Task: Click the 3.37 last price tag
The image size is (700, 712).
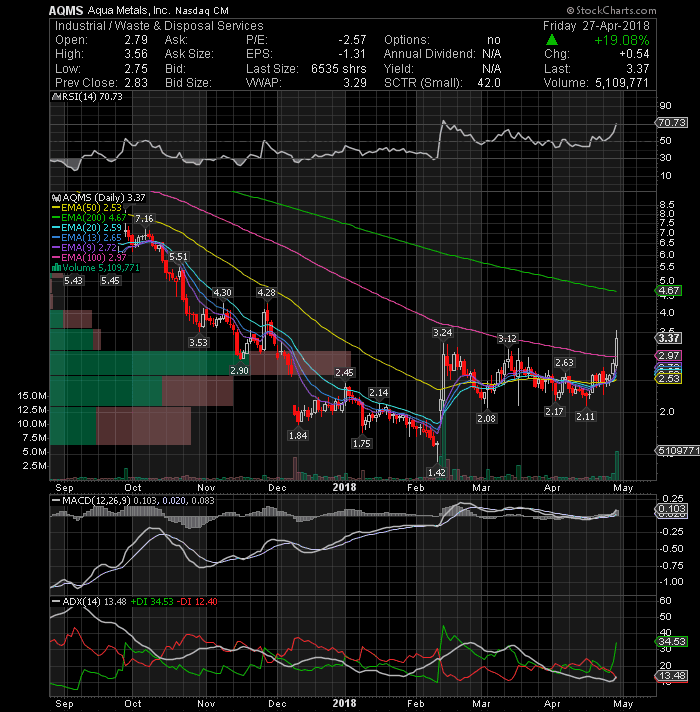Action: (x=668, y=338)
